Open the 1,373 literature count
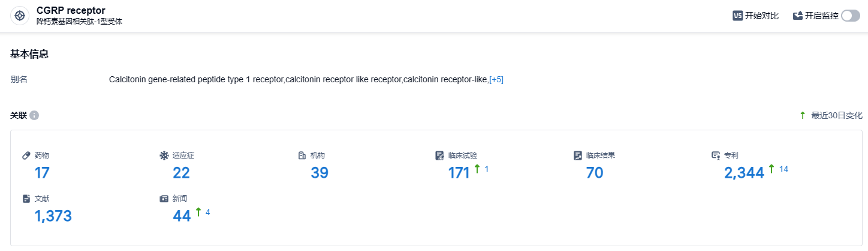 tap(53, 216)
